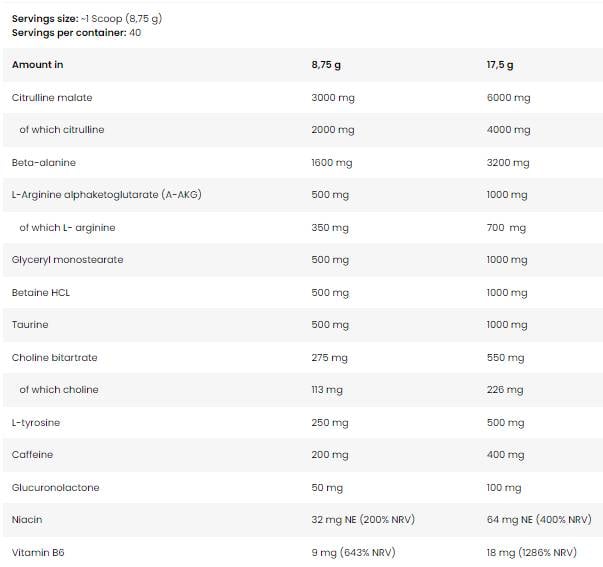Select the 32 mg NE (200% NRV) value
Screen dimensions: 603x567
coord(363,520)
